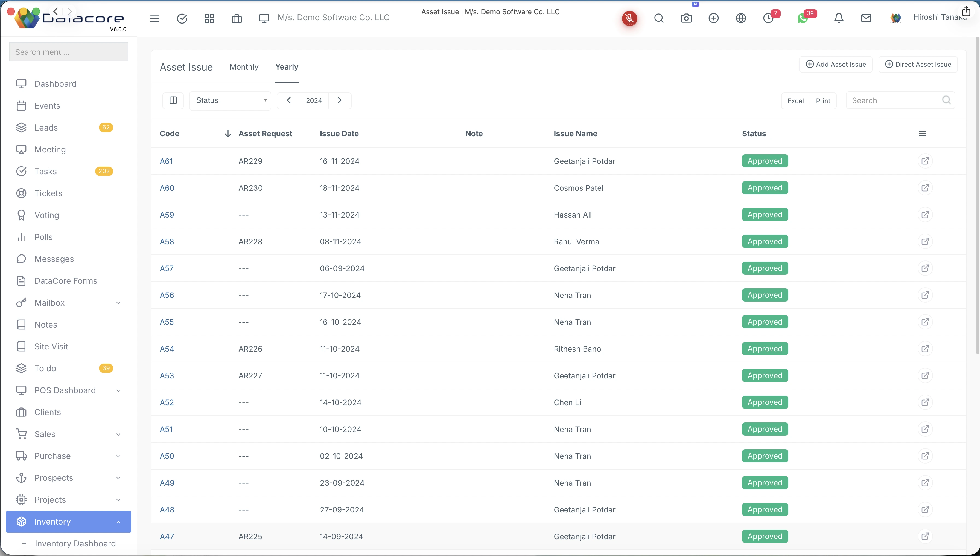Viewport: 980px width, 556px height.
Task: Open A54 row external link icon
Action: (925, 349)
